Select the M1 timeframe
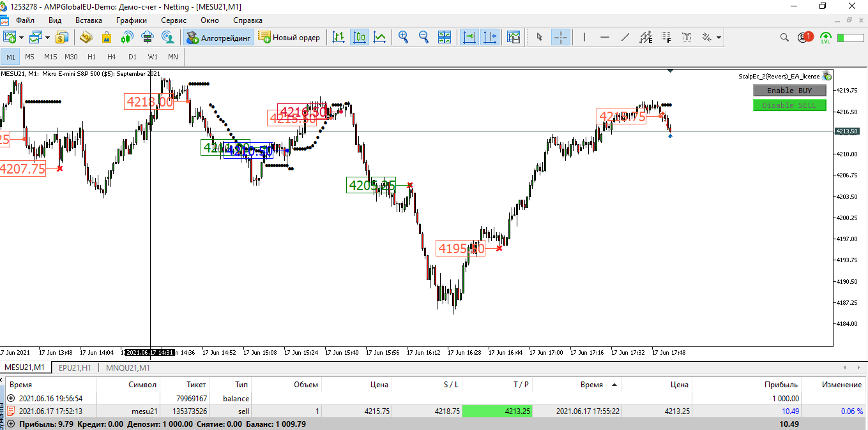The image size is (868, 430). (11, 57)
